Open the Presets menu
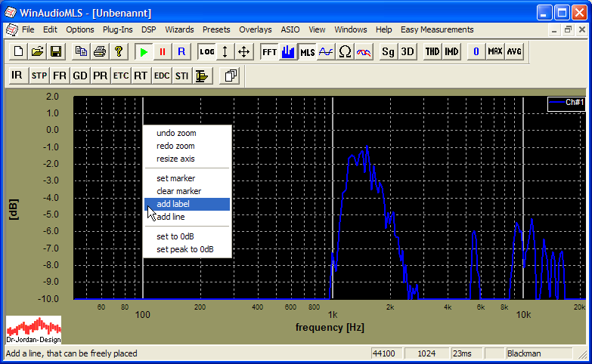The height and width of the screenshot is (364, 592). pos(216,29)
